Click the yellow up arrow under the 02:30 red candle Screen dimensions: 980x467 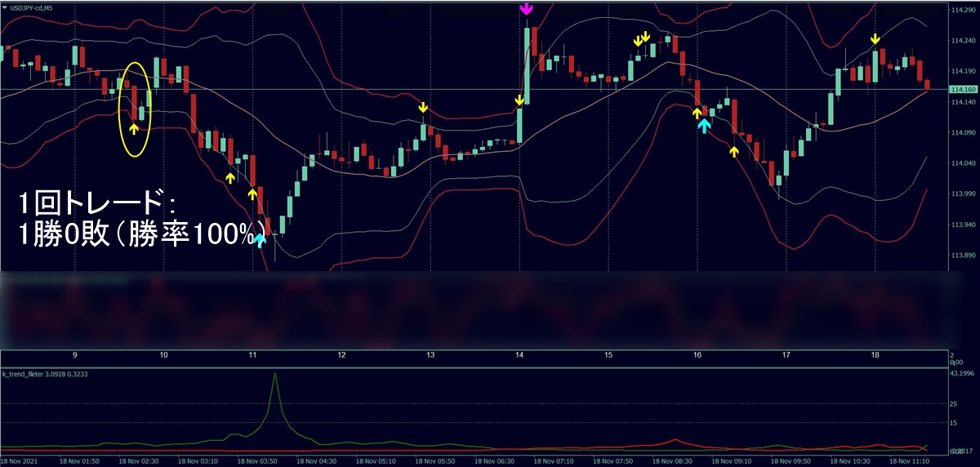[x=135, y=128]
